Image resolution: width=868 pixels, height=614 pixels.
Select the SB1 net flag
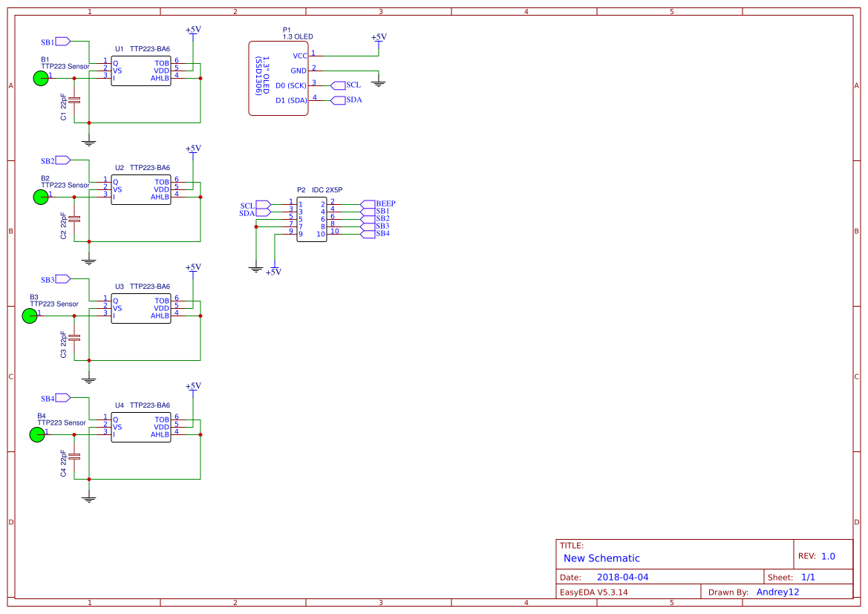[x=59, y=41]
